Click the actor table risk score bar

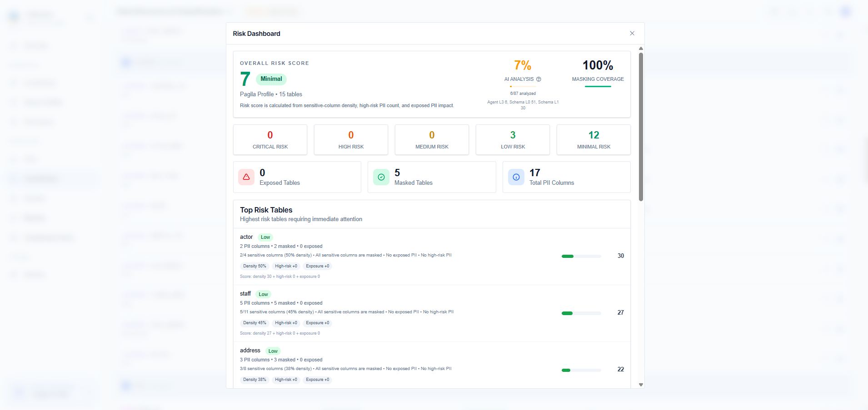coord(581,256)
